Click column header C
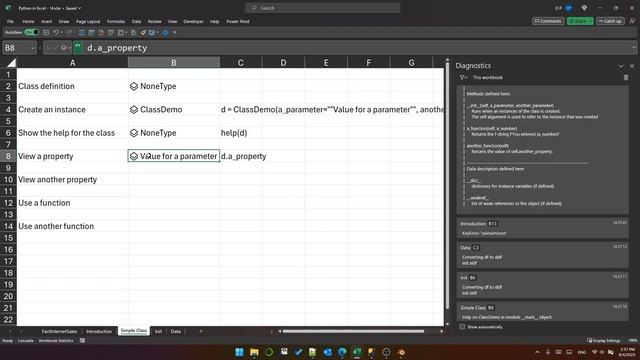The image size is (640, 360). (x=241, y=62)
